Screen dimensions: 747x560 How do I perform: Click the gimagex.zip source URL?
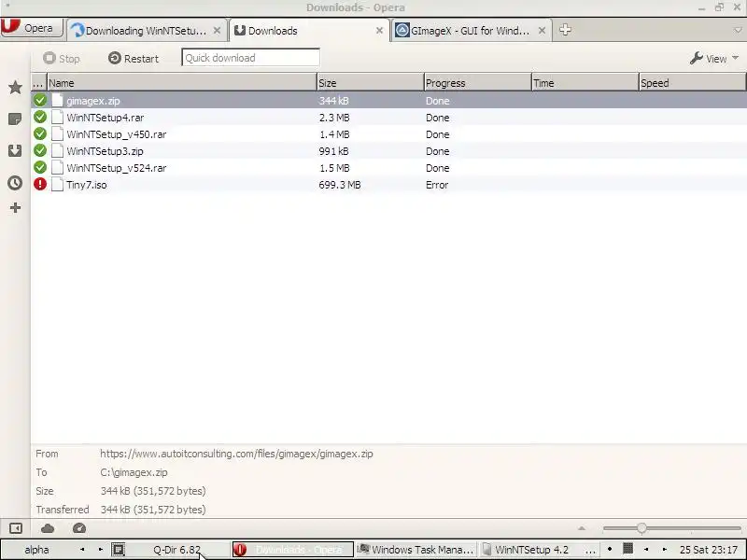click(236, 454)
